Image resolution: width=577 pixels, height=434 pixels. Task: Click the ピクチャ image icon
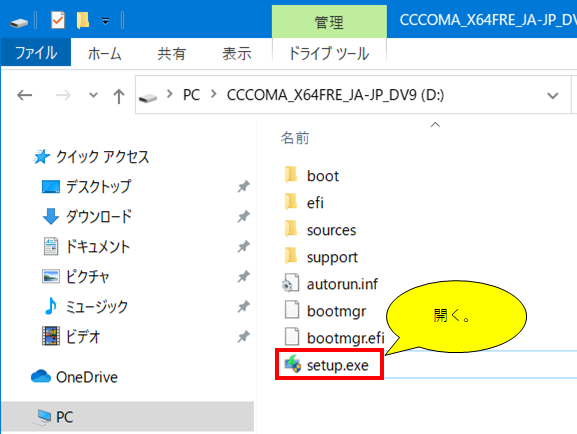click(51, 276)
